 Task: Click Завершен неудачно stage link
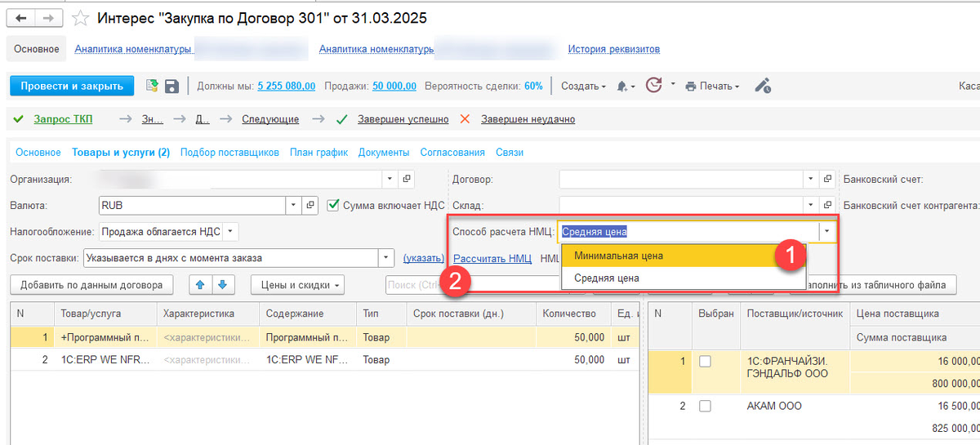[528, 119]
